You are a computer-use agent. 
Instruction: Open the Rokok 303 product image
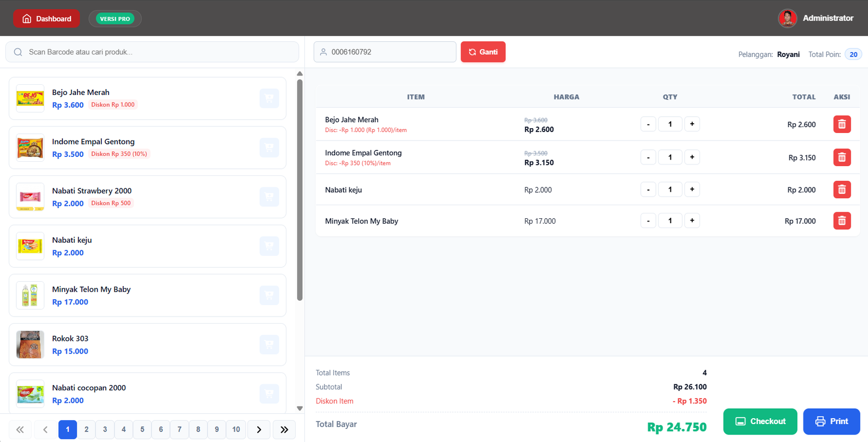click(x=30, y=344)
